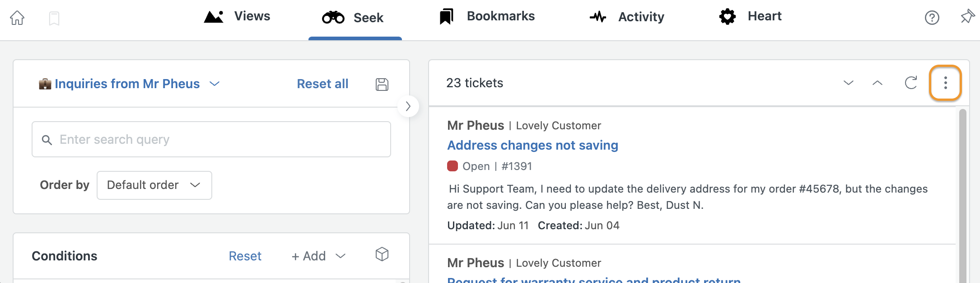Click the cube icon in Conditions

coord(382,254)
